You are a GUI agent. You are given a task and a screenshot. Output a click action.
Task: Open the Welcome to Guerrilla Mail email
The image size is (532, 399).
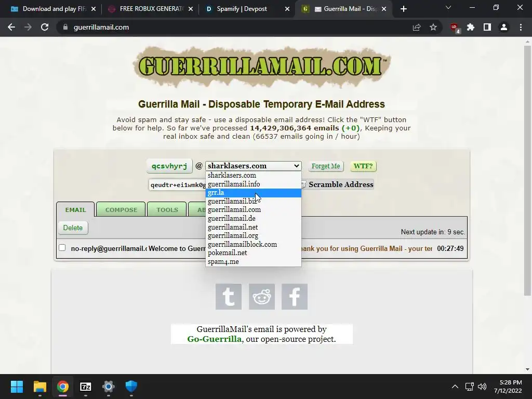pyautogui.click(x=262, y=248)
